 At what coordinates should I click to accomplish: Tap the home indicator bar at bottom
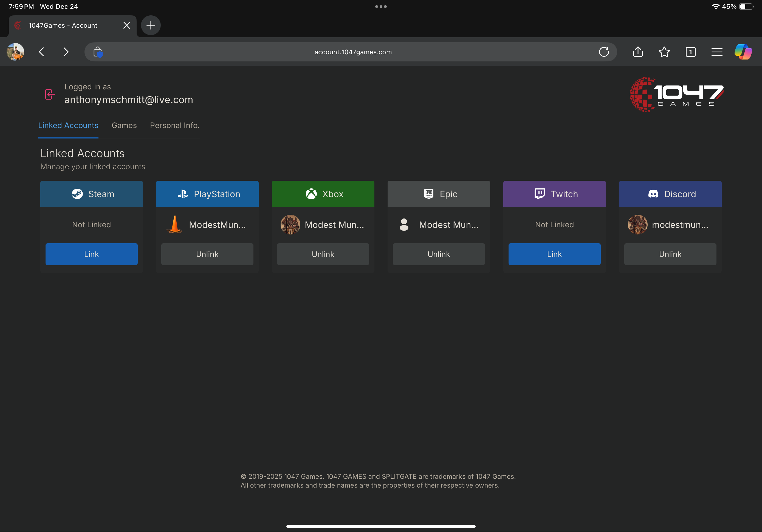click(381, 526)
